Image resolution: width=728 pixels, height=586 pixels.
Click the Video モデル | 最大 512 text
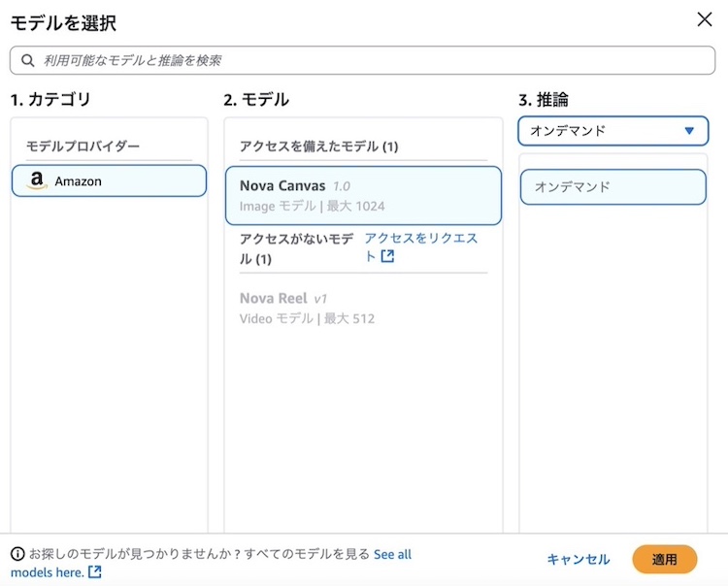pos(307,319)
